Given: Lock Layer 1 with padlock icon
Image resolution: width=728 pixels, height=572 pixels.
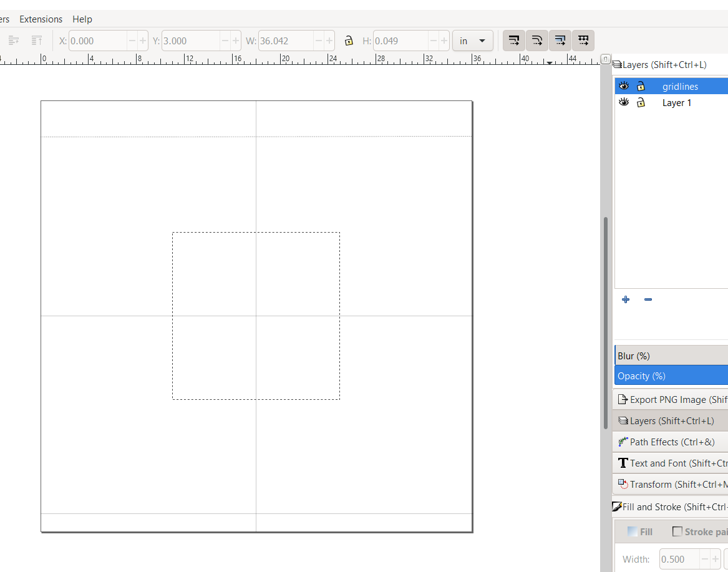Looking at the screenshot, I should [641, 102].
